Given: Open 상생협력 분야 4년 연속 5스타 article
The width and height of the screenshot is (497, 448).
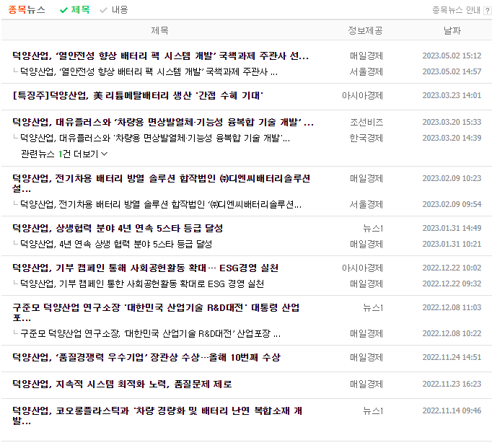Looking at the screenshot, I should [x=118, y=228].
